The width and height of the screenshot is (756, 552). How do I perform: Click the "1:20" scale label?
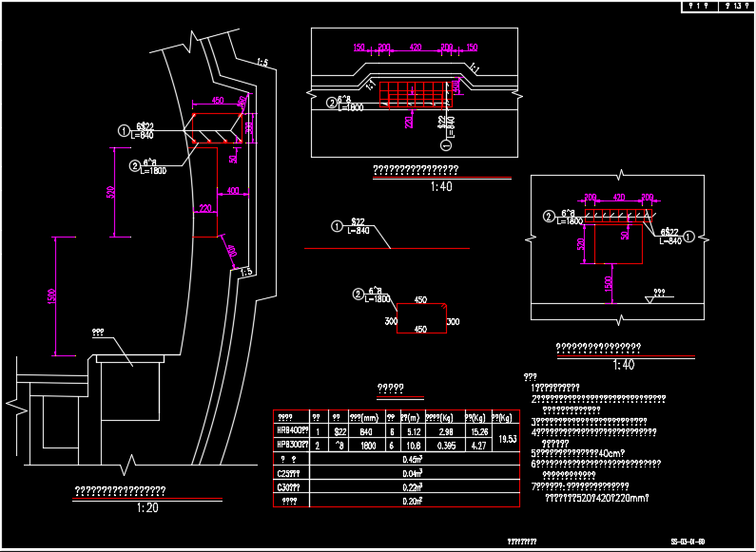click(147, 507)
